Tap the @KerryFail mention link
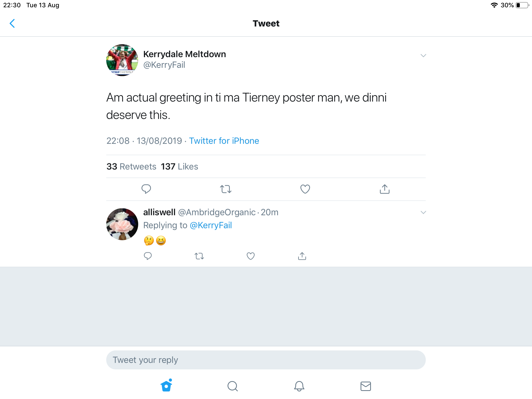 pos(211,225)
